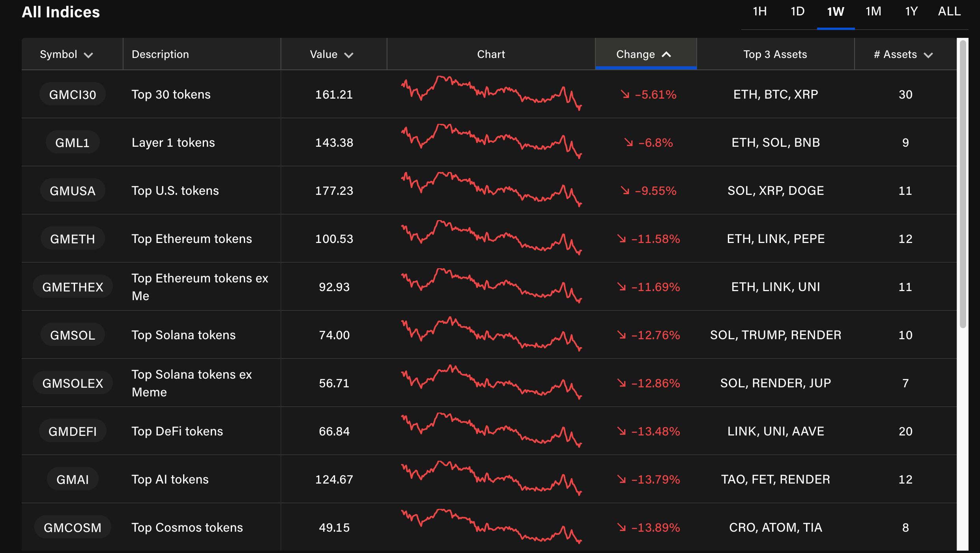Click the GMSOL row price chart
This screenshot has height=553, width=980.
tap(491, 334)
